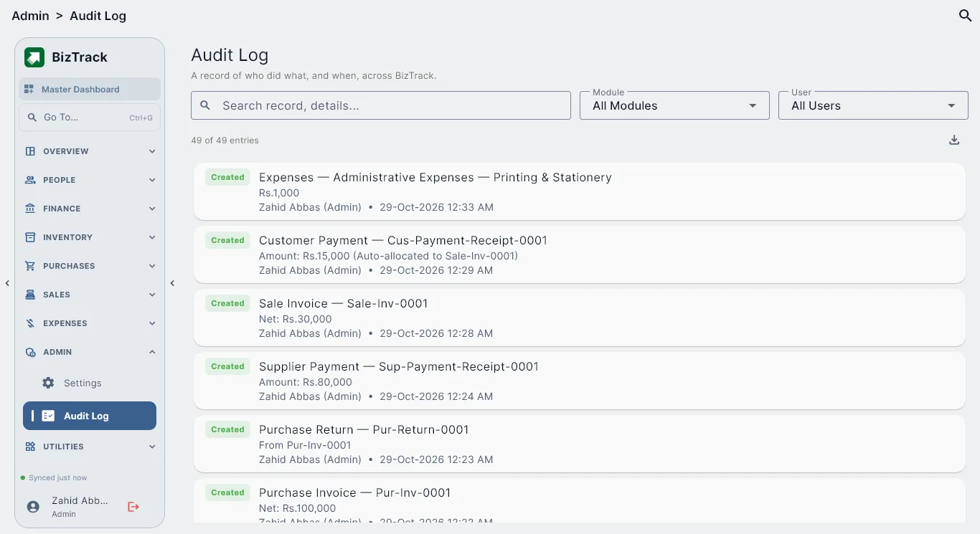Click the People section icon
This screenshot has height=534, width=980.
(x=30, y=180)
